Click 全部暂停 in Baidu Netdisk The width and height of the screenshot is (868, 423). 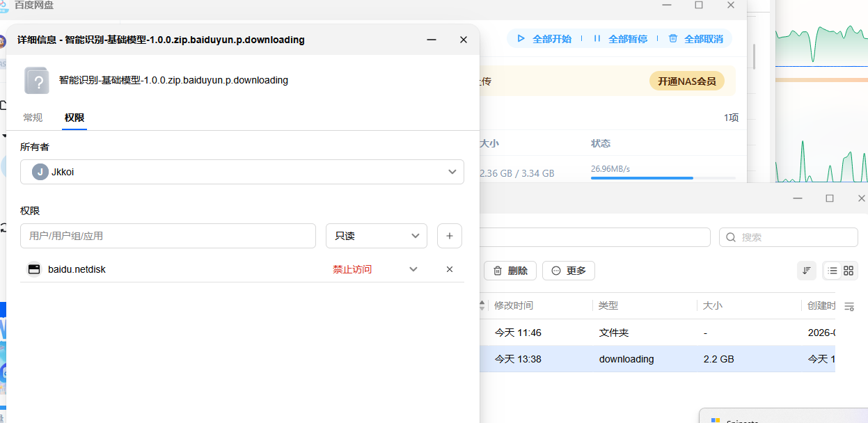(620, 39)
